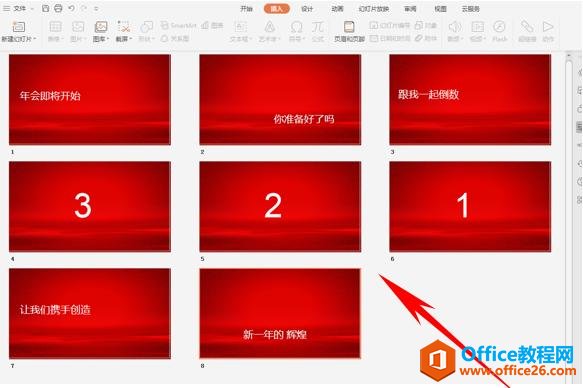Viewport: 583px width, 388px height.
Task: Click the video insert icon
Action: pos(477,27)
